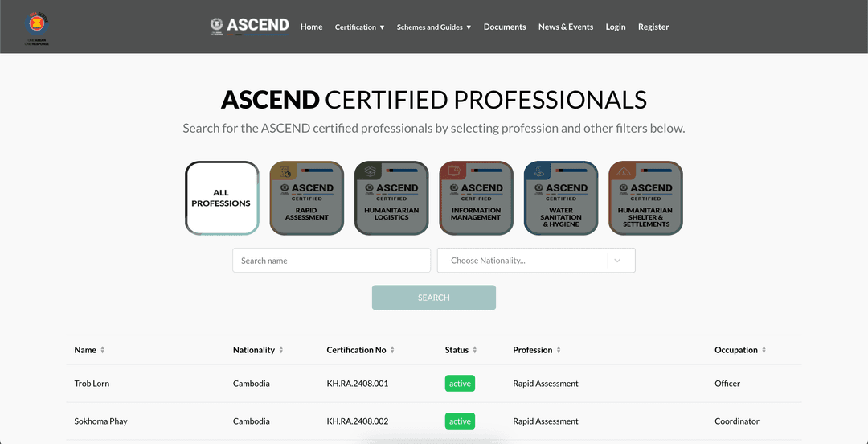The height and width of the screenshot is (444, 868).
Task: Click the Status column header
Action: [x=457, y=350]
